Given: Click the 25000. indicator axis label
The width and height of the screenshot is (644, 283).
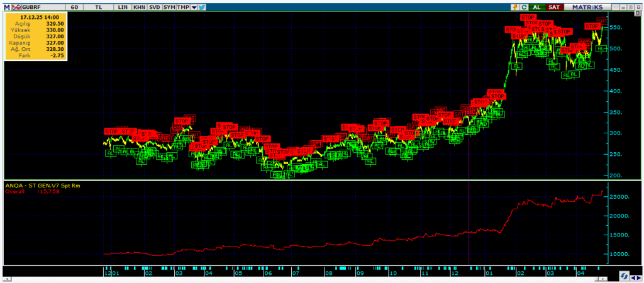Looking at the screenshot, I should (x=618, y=197).
